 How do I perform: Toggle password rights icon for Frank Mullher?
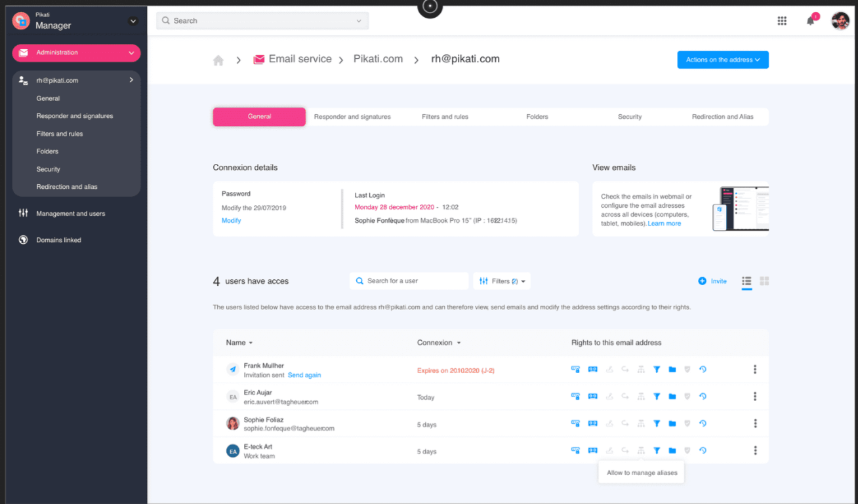(575, 370)
